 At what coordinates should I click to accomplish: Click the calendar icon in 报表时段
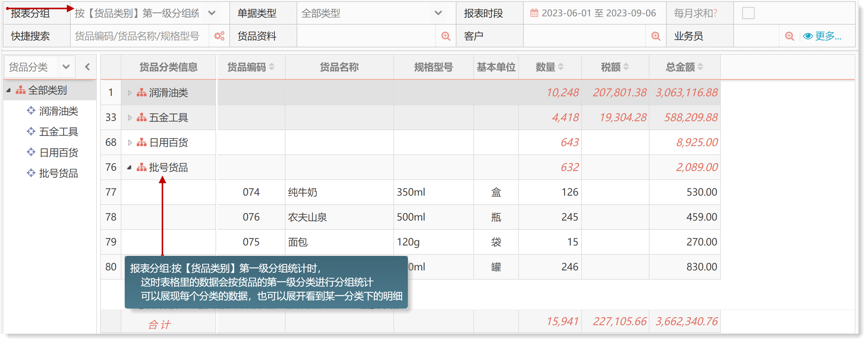[x=534, y=13]
